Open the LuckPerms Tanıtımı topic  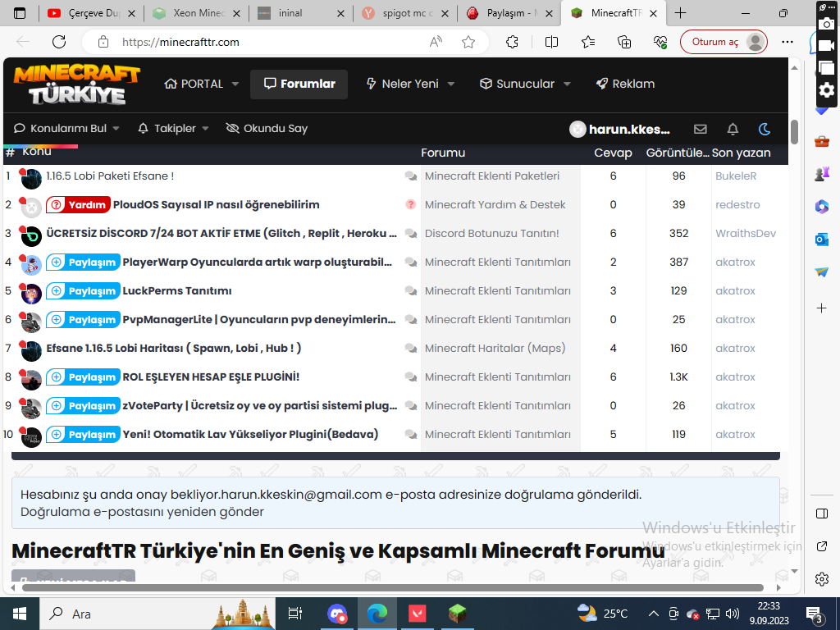tap(176, 291)
